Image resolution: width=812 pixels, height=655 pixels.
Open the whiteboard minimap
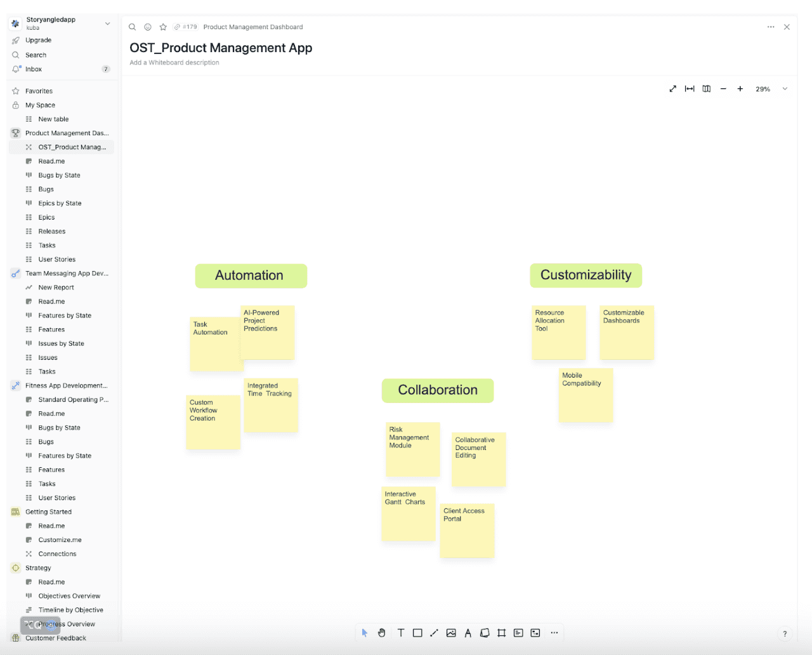click(x=706, y=89)
